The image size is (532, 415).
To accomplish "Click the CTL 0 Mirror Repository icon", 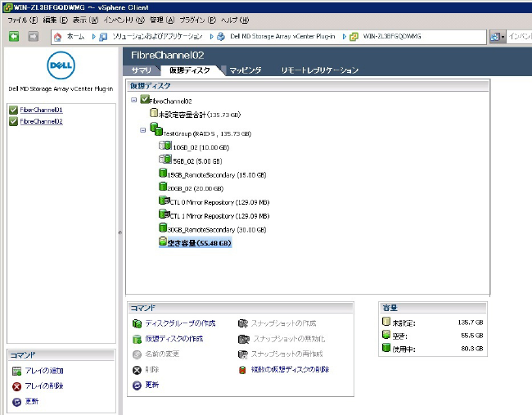I will click(x=165, y=201).
